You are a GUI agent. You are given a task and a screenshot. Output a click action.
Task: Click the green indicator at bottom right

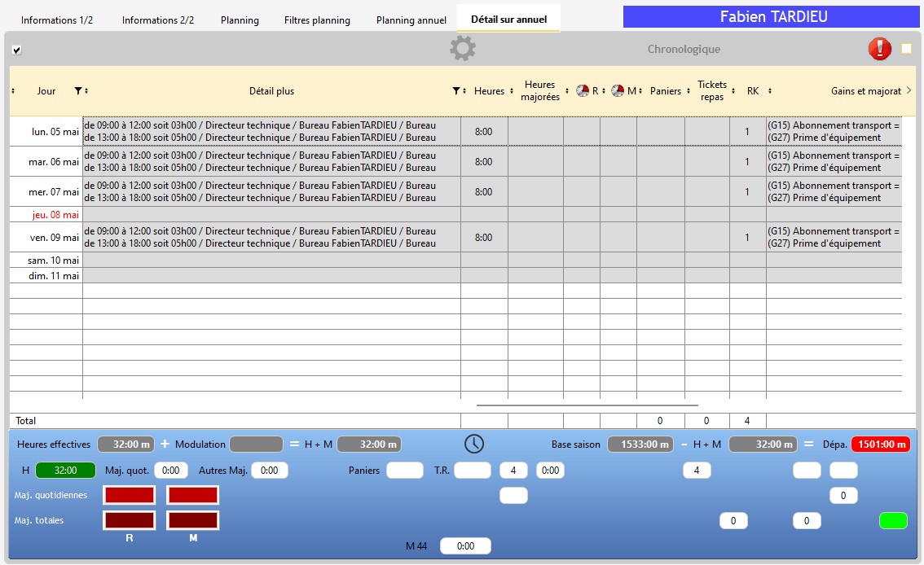tap(893, 521)
